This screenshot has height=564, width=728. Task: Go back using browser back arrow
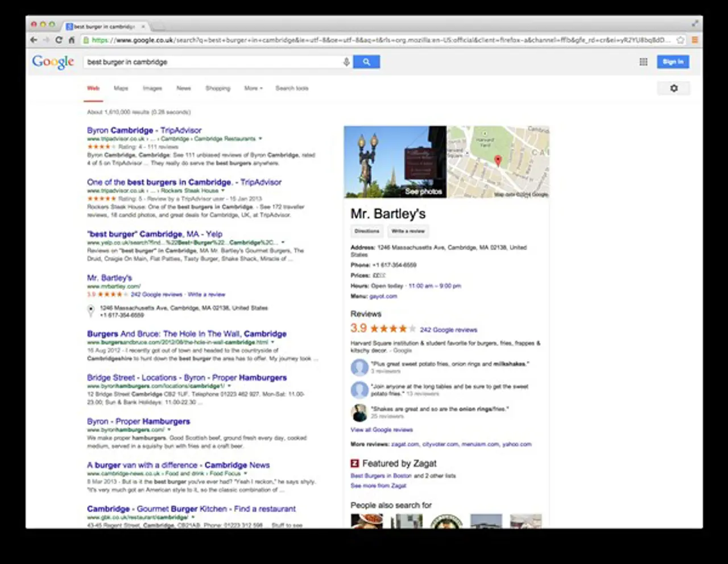[34, 40]
